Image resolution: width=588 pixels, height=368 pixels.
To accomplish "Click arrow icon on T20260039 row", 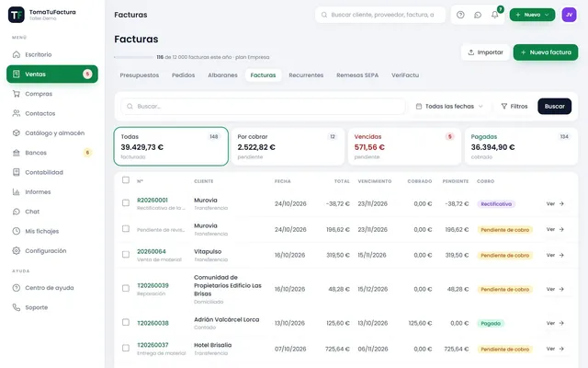I will [x=561, y=289].
